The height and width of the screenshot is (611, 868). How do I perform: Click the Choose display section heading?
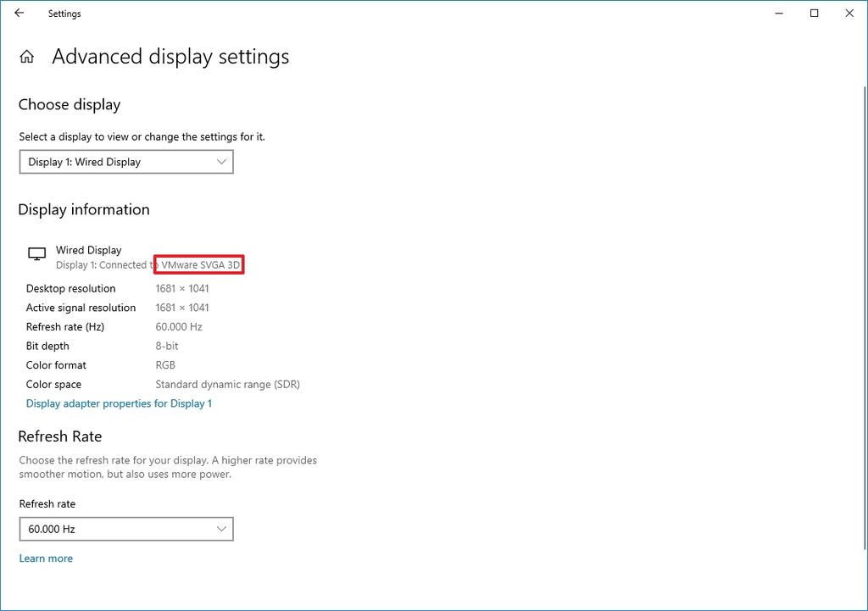pos(69,104)
